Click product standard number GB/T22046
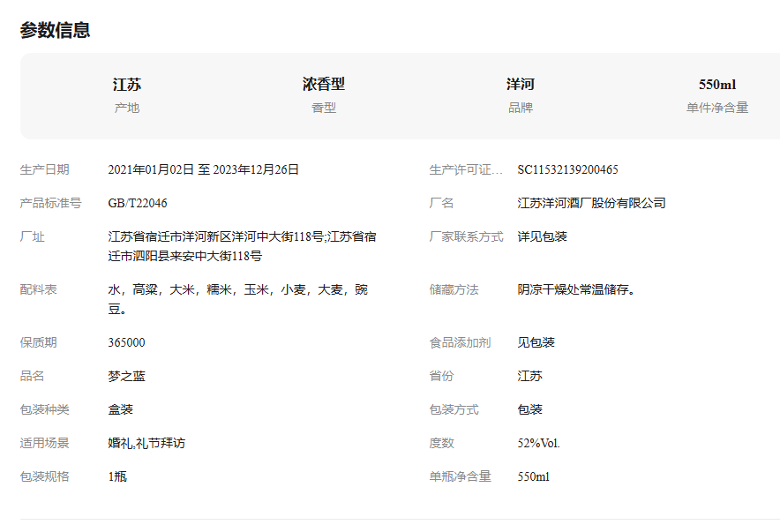This screenshot has height=532, width=780. click(138, 203)
